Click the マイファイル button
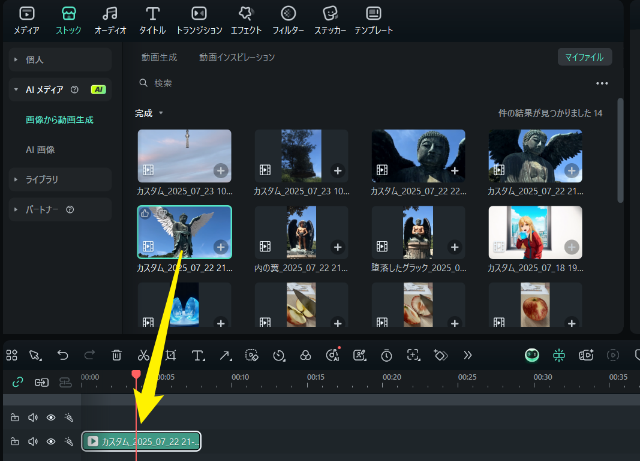This screenshot has width=640, height=461. coord(584,57)
